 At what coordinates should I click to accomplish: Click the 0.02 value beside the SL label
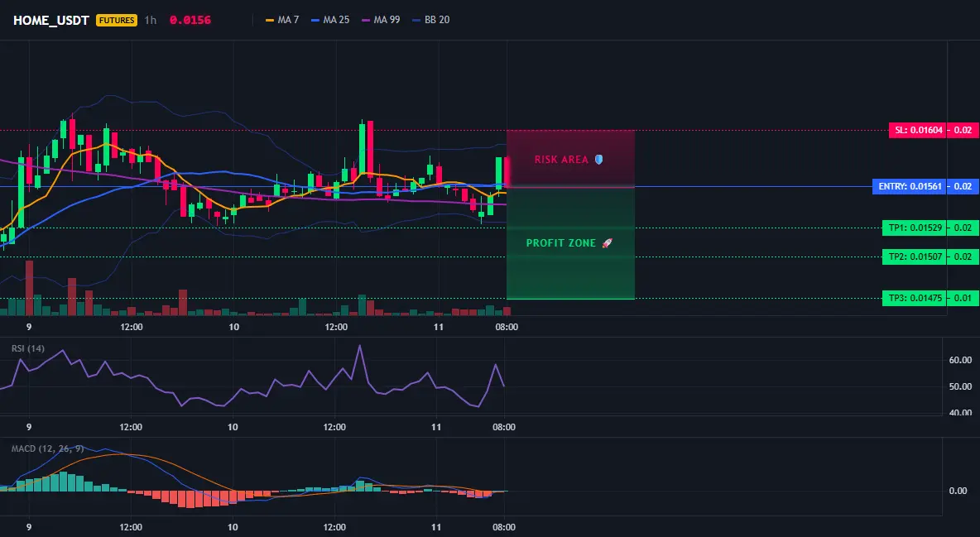963,130
